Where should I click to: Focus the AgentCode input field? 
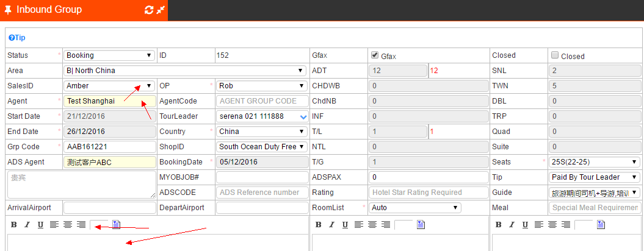pos(262,101)
